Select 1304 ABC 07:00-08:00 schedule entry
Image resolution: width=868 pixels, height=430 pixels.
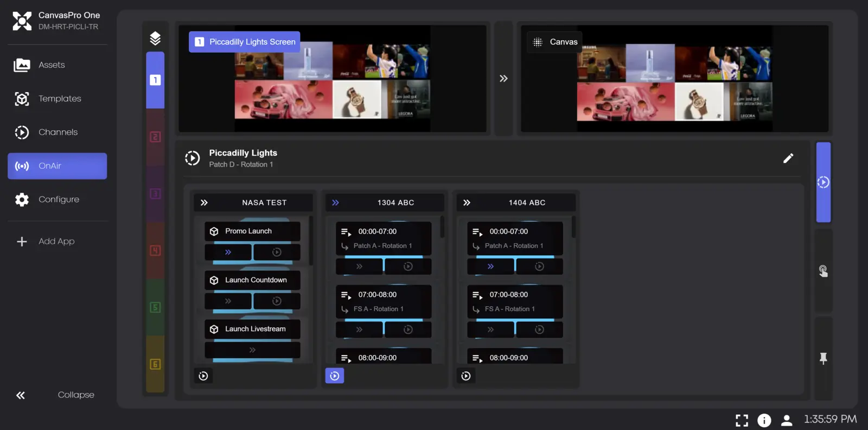tap(384, 301)
